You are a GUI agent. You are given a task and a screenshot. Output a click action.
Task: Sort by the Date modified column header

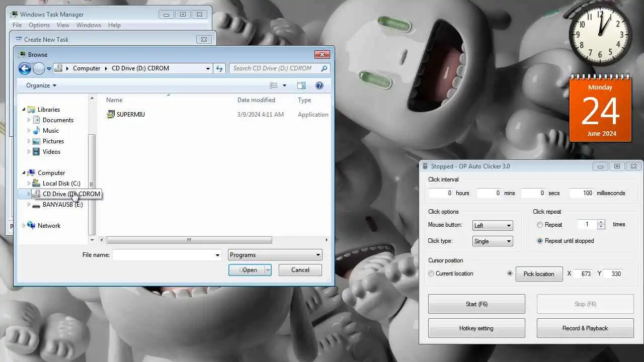pyautogui.click(x=256, y=100)
